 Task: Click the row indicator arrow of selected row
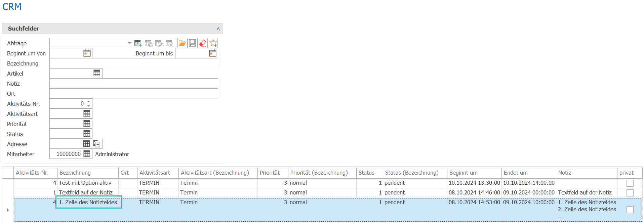pyautogui.click(x=8, y=210)
